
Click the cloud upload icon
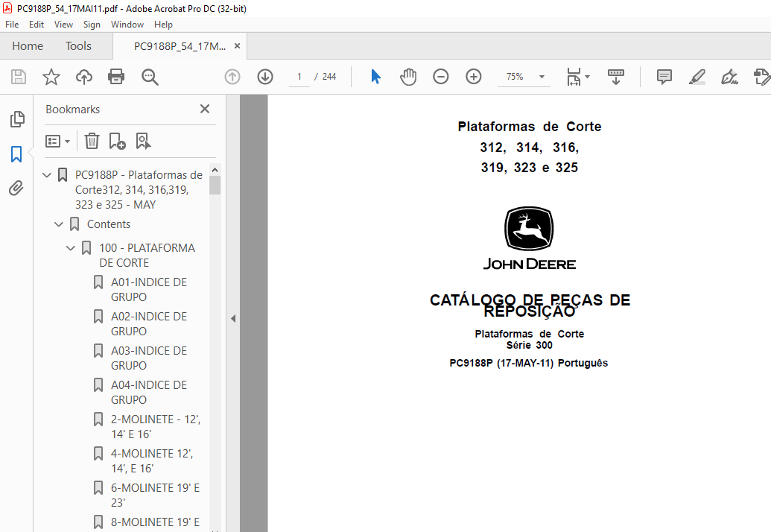coord(84,77)
